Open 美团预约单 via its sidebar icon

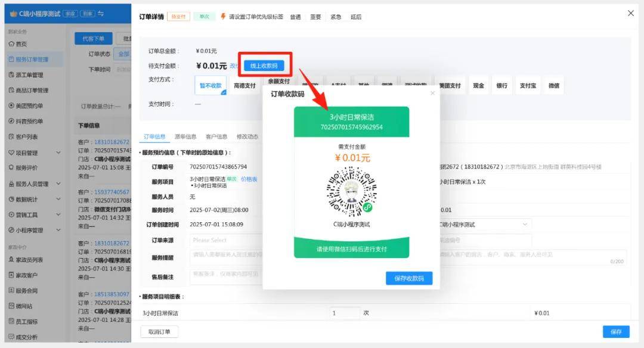pyautogui.click(x=11, y=106)
